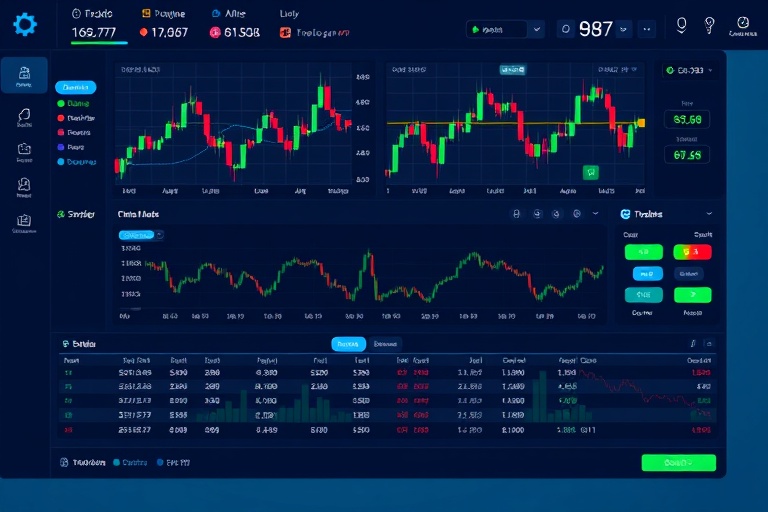Click the lightbulb icon in header

coord(709,25)
